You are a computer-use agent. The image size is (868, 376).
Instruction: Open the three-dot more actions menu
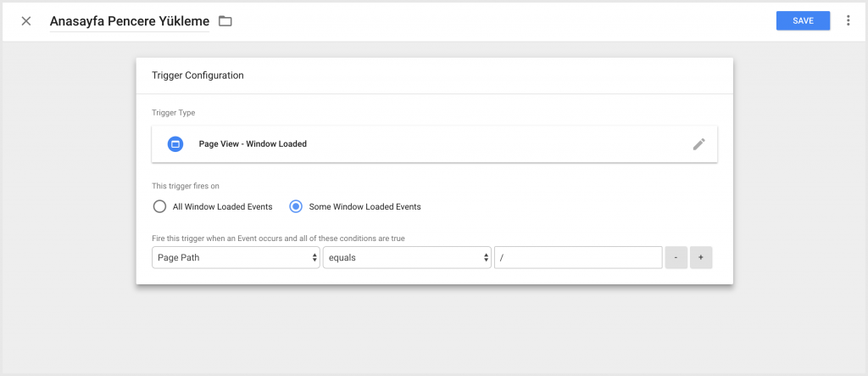(x=848, y=20)
